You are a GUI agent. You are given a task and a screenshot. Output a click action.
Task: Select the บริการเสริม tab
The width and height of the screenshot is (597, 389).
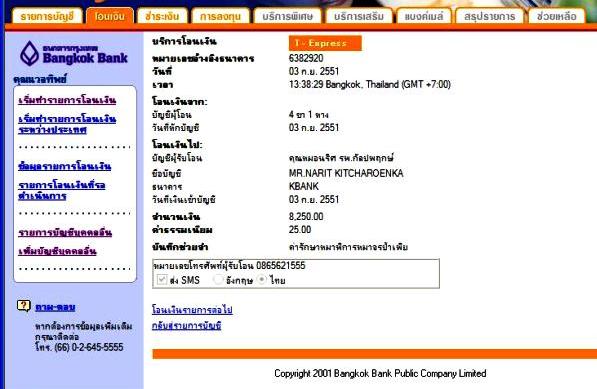click(359, 16)
